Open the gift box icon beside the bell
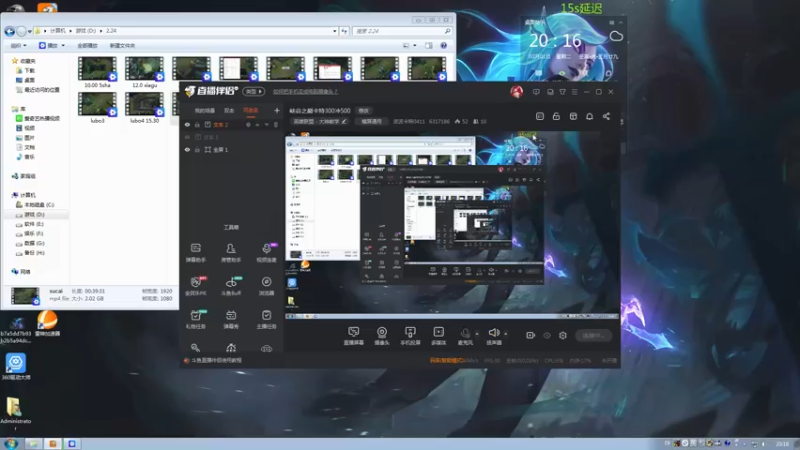 tap(573, 116)
